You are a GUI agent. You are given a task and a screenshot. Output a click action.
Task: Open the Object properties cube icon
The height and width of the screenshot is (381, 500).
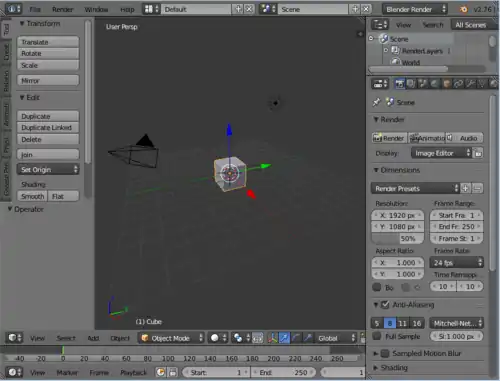(x=447, y=84)
